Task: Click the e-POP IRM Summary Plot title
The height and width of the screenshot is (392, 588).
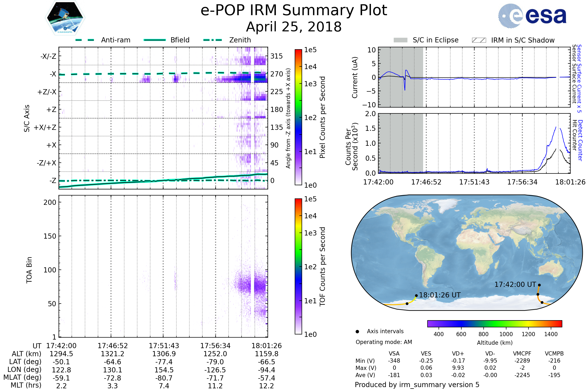Action: [294, 11]
